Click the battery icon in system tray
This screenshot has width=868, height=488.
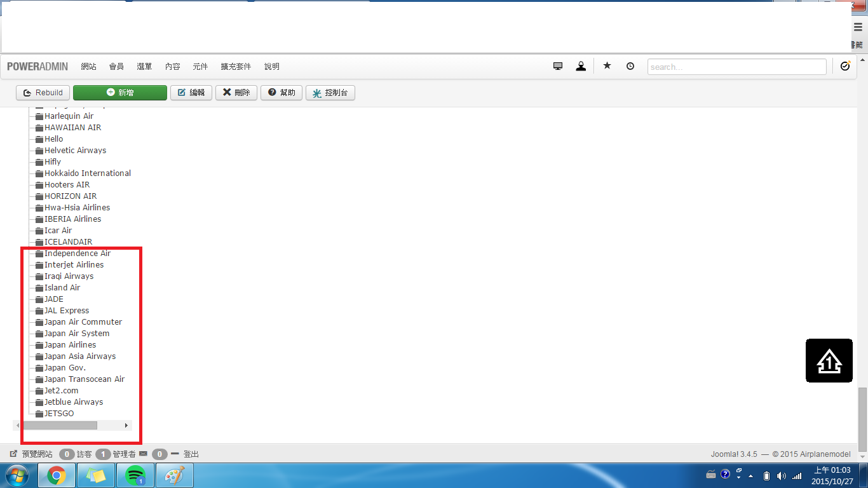(x=766, y=475)
